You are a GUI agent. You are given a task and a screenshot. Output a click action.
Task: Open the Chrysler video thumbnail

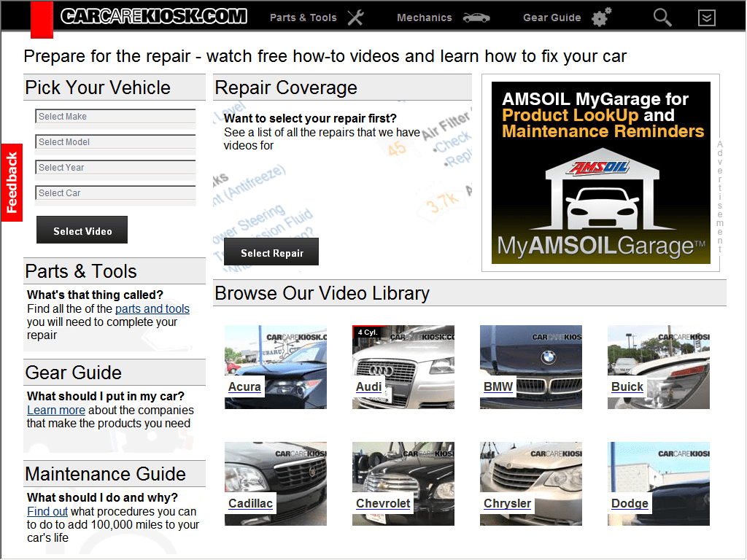(531, 484)
